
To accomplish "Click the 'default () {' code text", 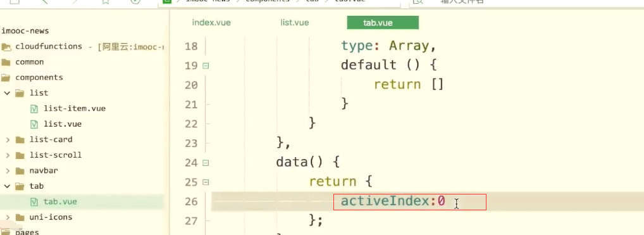I will point(389,65).
